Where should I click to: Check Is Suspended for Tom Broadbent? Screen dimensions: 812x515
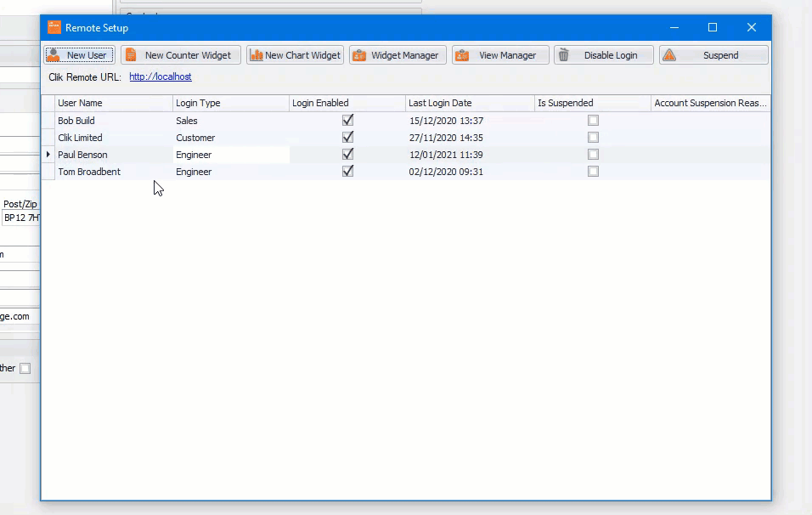593,172
